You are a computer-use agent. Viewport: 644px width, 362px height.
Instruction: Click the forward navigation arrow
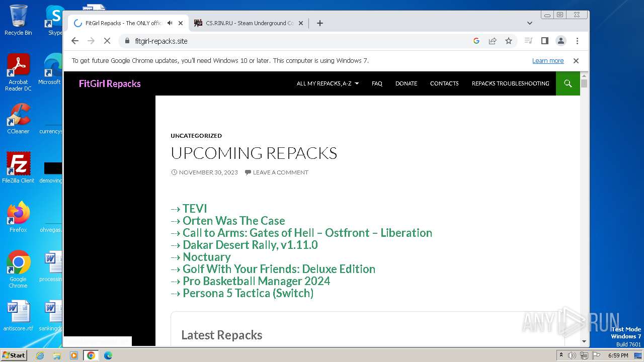point(91,41)
